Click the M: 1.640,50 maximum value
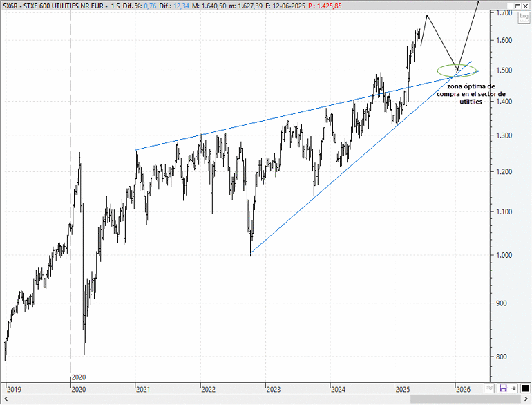532x405 pixels. pyautogui.click(x=209, y=6)
